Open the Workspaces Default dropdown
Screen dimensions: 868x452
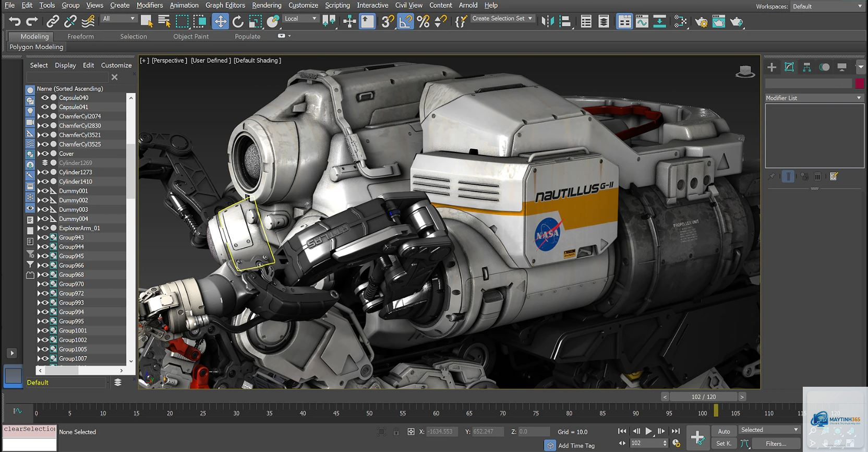(x=827, y=6)
